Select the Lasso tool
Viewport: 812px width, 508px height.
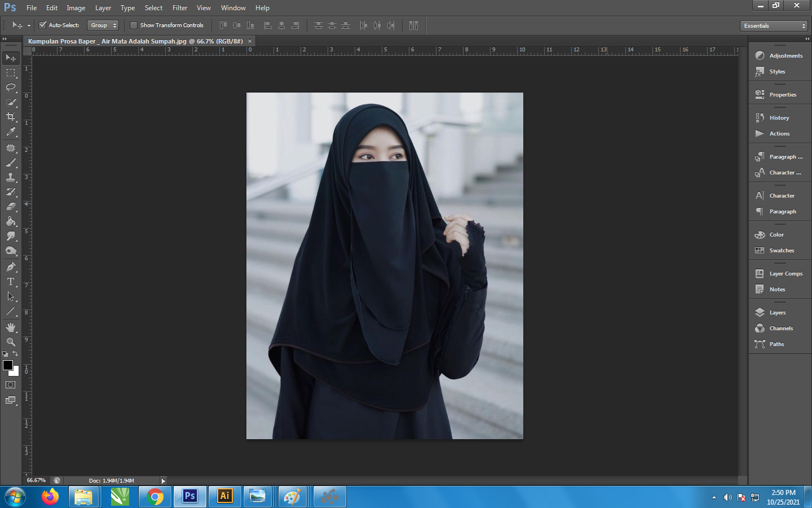click(x=11, y=87)
